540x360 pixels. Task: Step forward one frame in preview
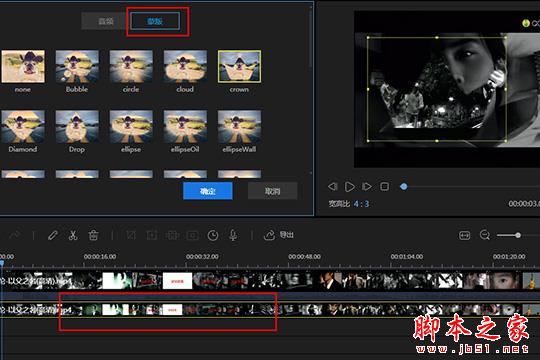click(x=366, y=187)
